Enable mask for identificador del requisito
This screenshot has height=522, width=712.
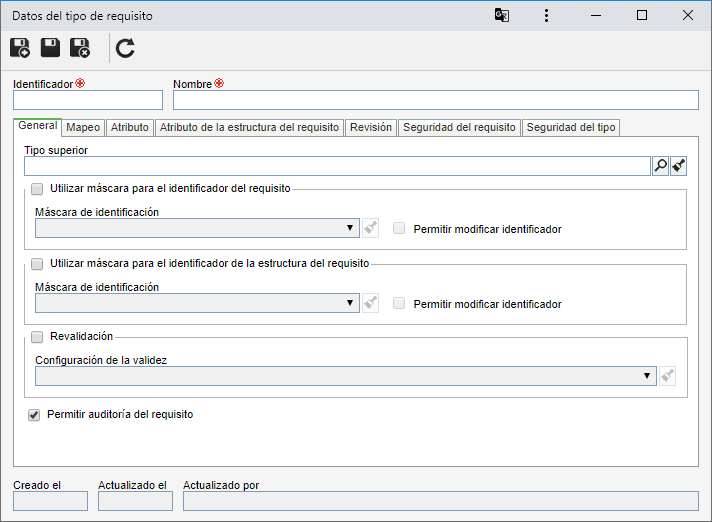[x=37, y=188]
